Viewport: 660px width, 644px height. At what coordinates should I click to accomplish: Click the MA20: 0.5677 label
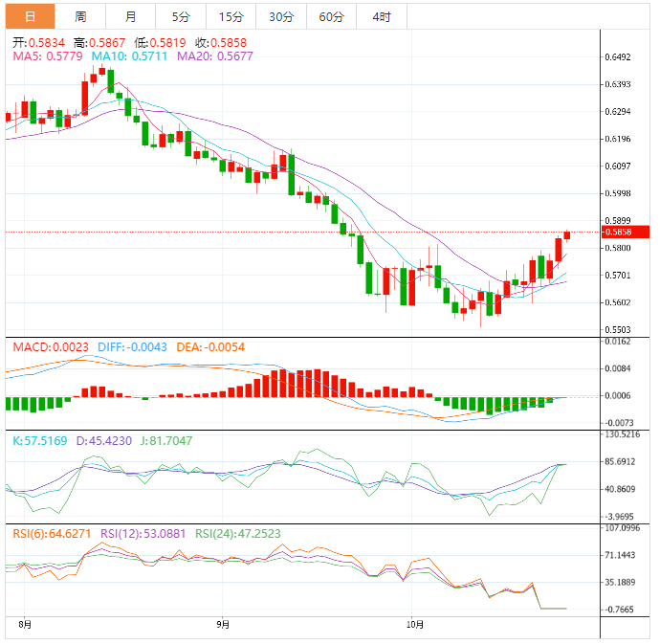tap(214, 56)
